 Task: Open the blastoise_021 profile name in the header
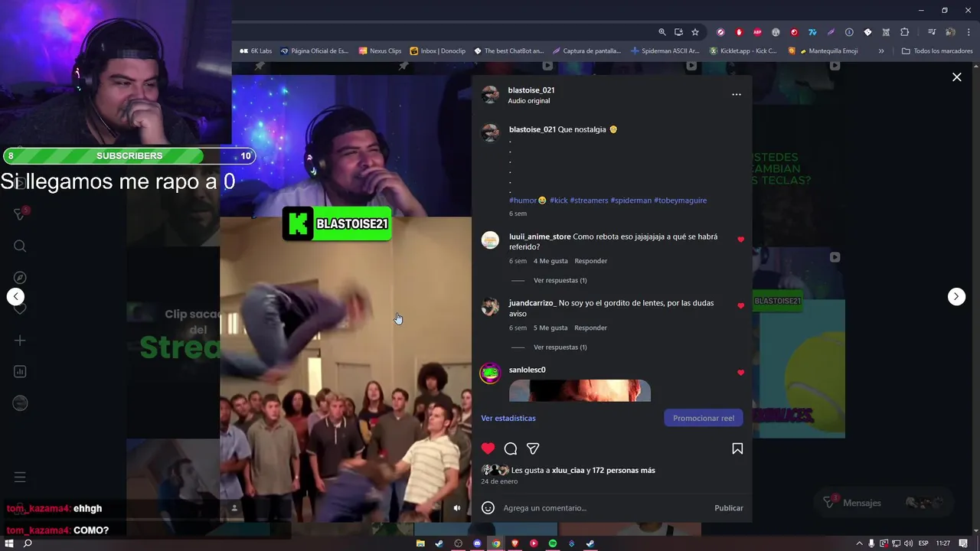[531, 90]
